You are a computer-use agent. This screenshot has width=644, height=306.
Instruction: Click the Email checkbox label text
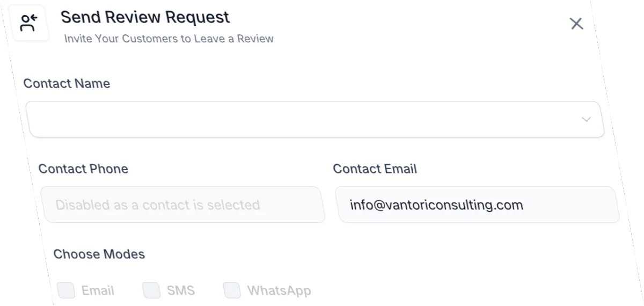pos(98,291)
